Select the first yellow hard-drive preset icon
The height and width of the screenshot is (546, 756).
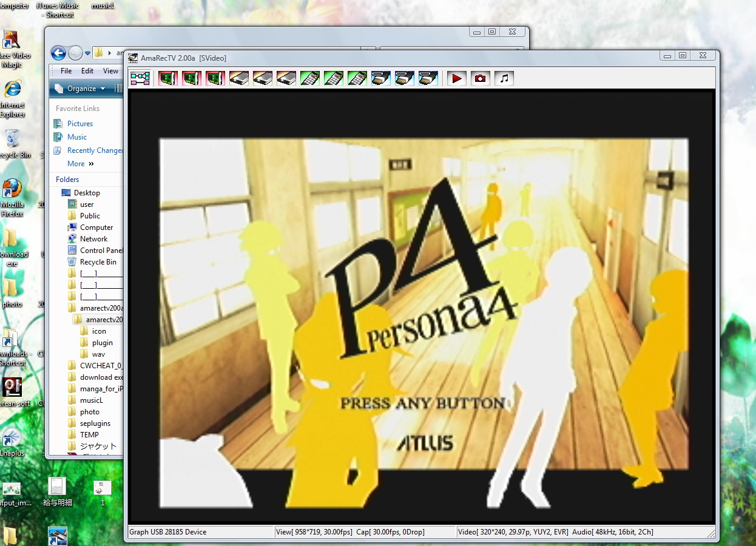[239, 78]
